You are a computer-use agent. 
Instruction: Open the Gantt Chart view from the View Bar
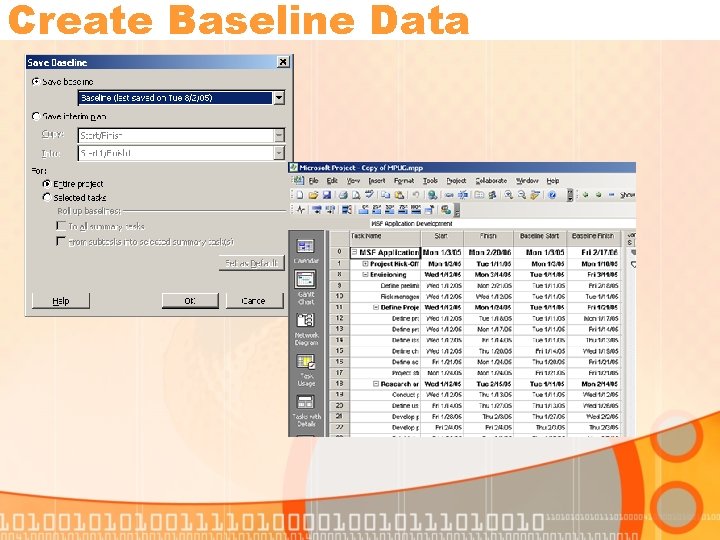[x=306, y=287]
